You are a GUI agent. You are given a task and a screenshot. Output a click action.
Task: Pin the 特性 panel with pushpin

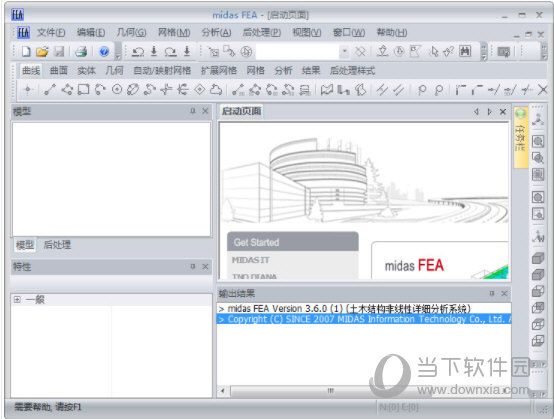pyautogui.click(x=193, y=266)
